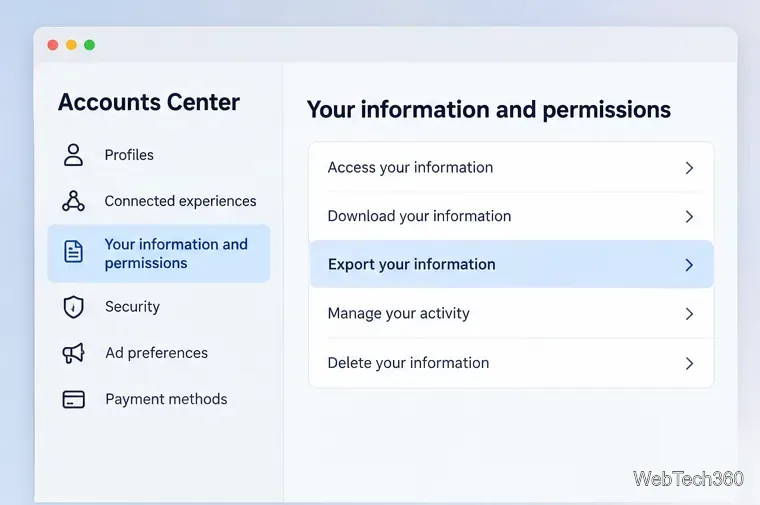Expand the Delete your information chevron

tap(689, 363)
